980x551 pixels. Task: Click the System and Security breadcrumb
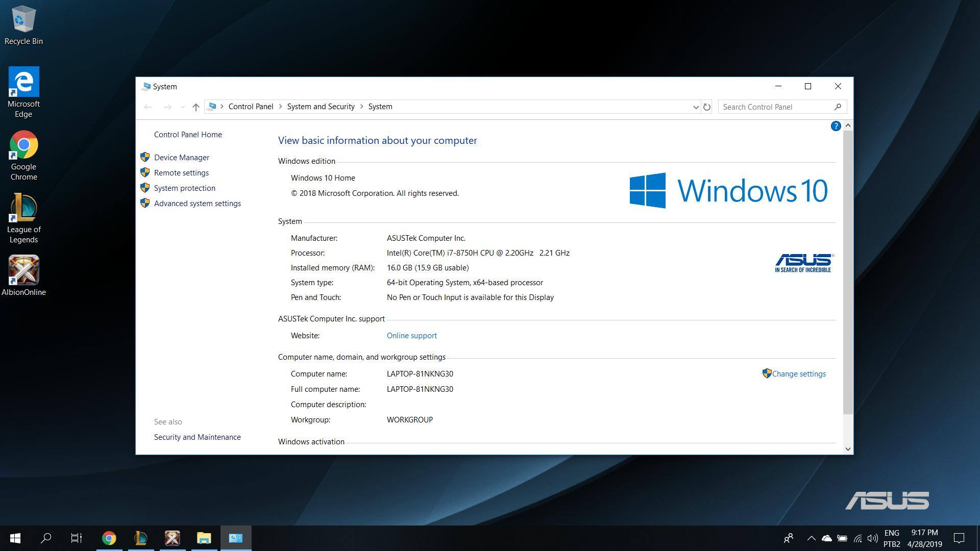tap(321, 107)
